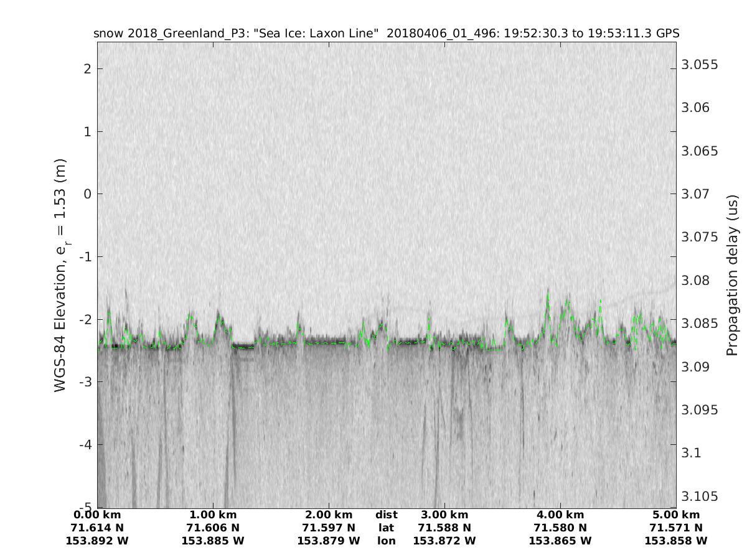
Task: Click the elevation tick label 2
Action: tap(88, 68)
